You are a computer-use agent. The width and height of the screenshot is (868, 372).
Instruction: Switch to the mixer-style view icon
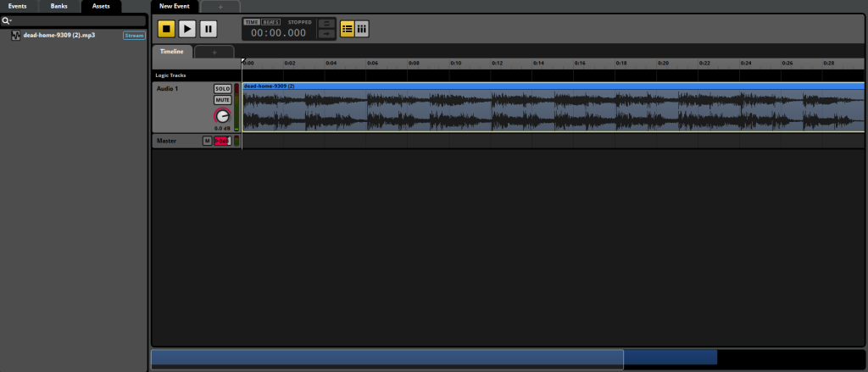click(x=362, y=29)
